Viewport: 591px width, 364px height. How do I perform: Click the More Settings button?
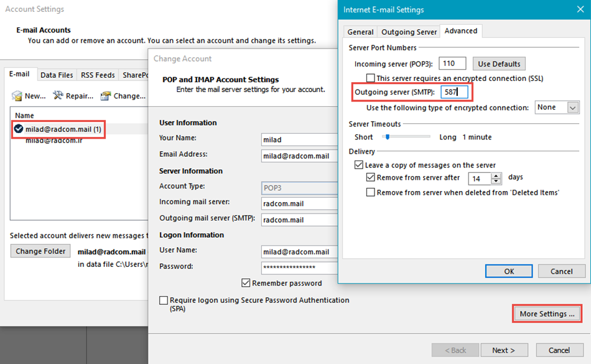(547, 314)
